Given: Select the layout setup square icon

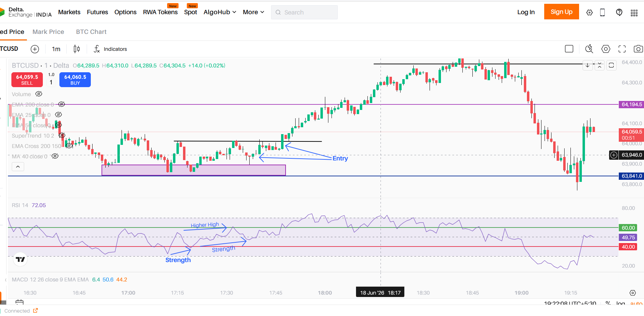Looking at the screenshot, I should [x=569, y=49].
